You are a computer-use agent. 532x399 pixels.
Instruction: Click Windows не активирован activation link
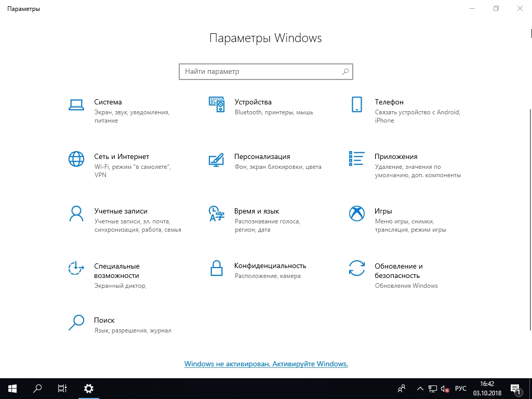[266, 364]
